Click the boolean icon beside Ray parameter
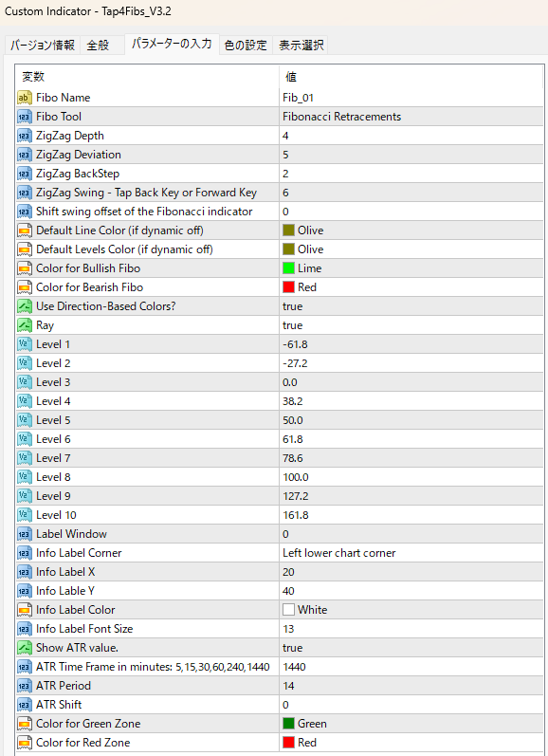The height and width of the screenshot is (756, 548). [24, 325]
